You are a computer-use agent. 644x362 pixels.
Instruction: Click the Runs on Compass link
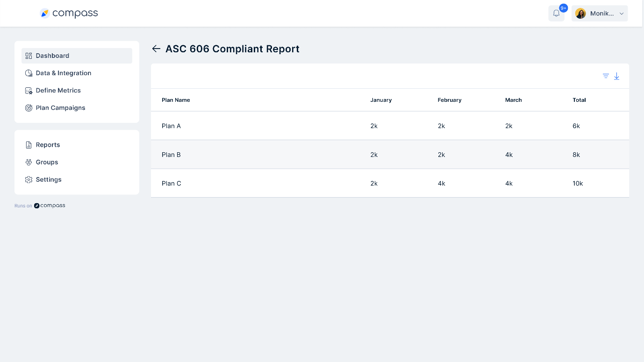click(40, 205)
